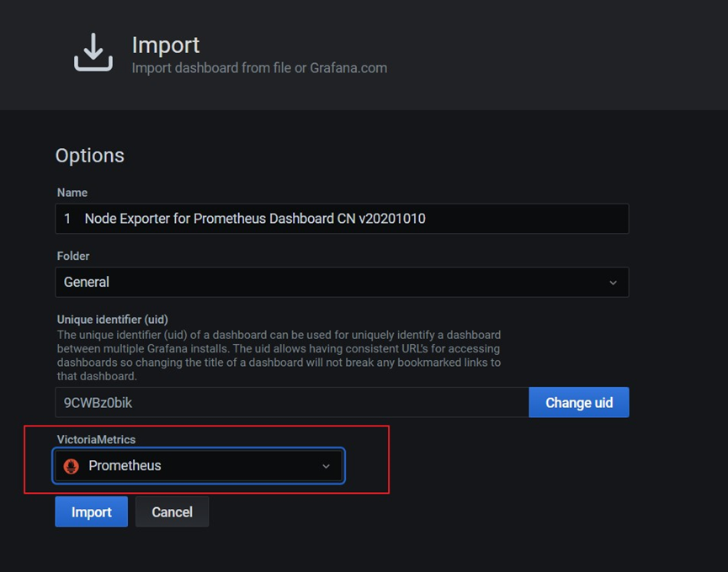Image resolution: width=728 pixels, height=572 pixels.
Task: Open the Folder dropdown showing General
Action: (341, 283)
